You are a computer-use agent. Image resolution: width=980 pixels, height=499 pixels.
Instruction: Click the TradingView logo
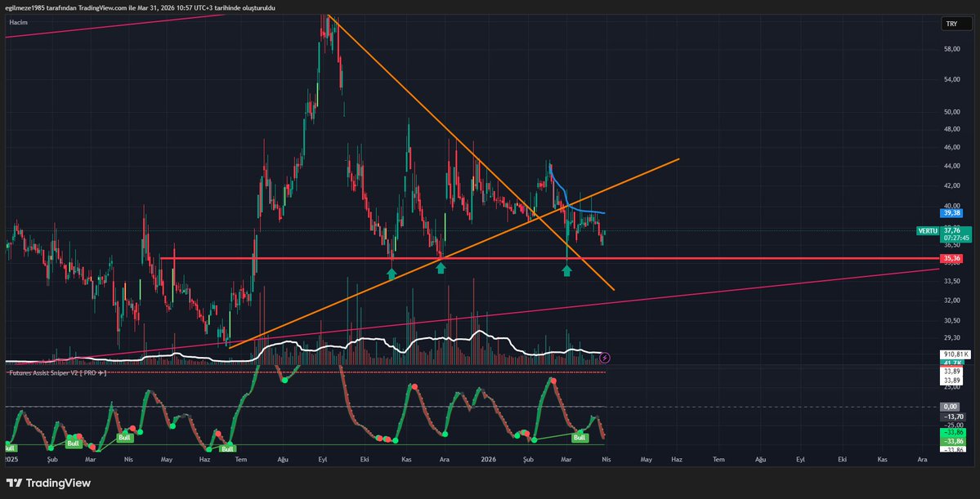tap(48, 483)
